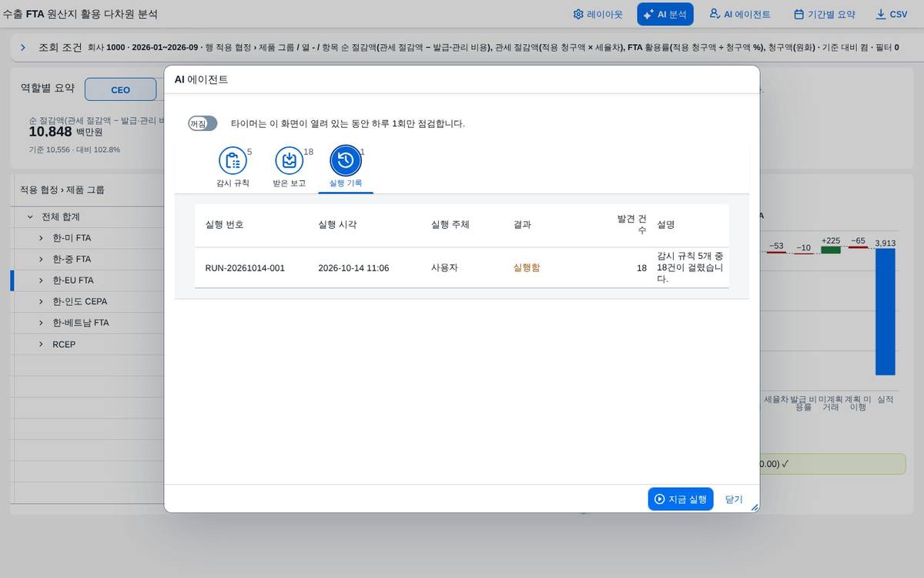This screenshot has height=578, width=924.
Task: Open the AI 에이전트 toolbar button
Action: point(740,14)
